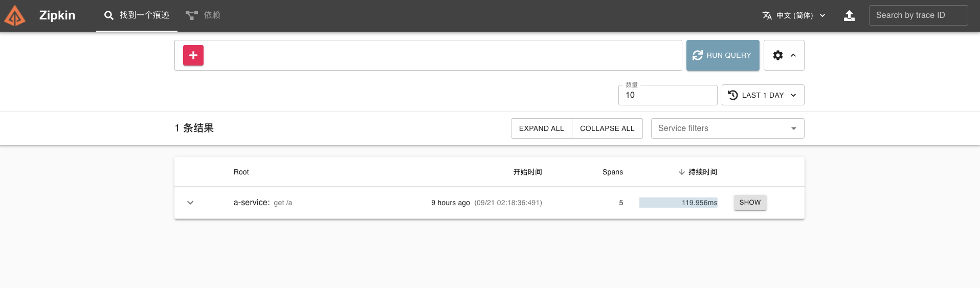Viewport: 980px width, 288px height.
Task: Click the upload JSON icon
Action: [849, 15]
